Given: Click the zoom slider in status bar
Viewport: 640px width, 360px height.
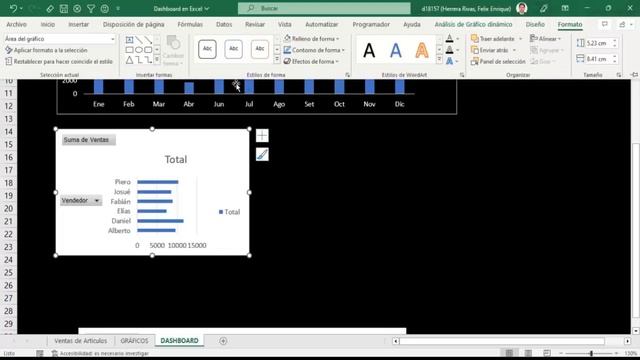Looking at the screenshot, I should pos(591,353).
